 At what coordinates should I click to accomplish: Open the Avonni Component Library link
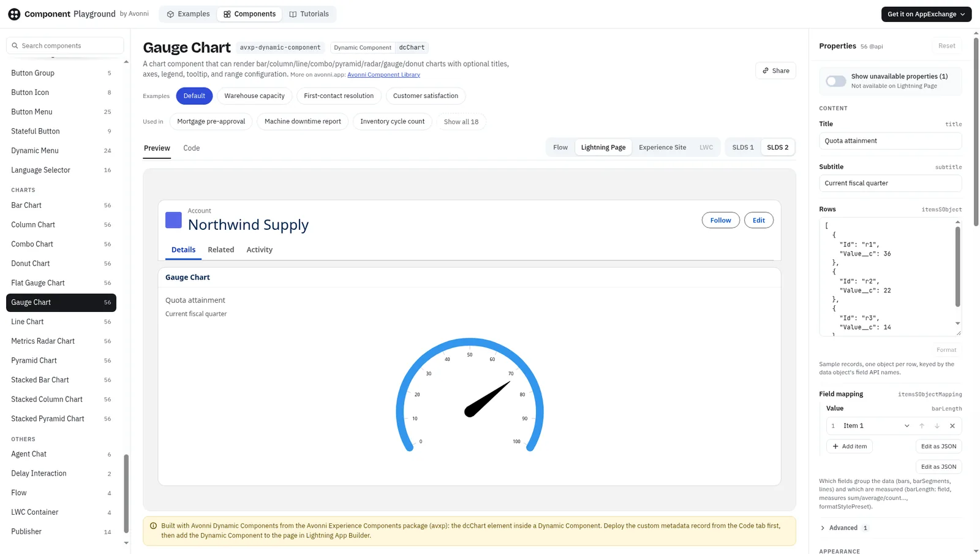click(x=383, y=75)
